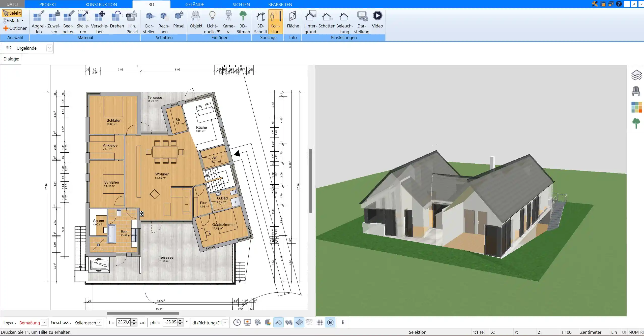Open the plants tree icon in sidebar
The height and width of the screenshot is (336, 644).
pos(636,123)
